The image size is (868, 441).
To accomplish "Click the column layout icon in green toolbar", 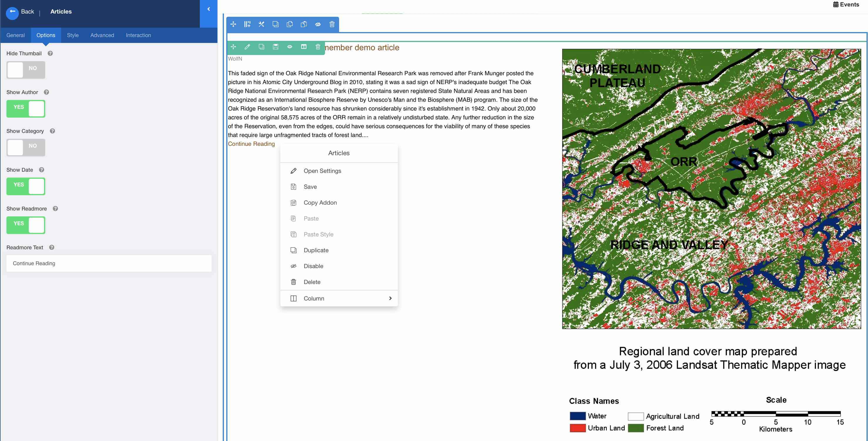I will pyautogui.click(x=304, y=47).
